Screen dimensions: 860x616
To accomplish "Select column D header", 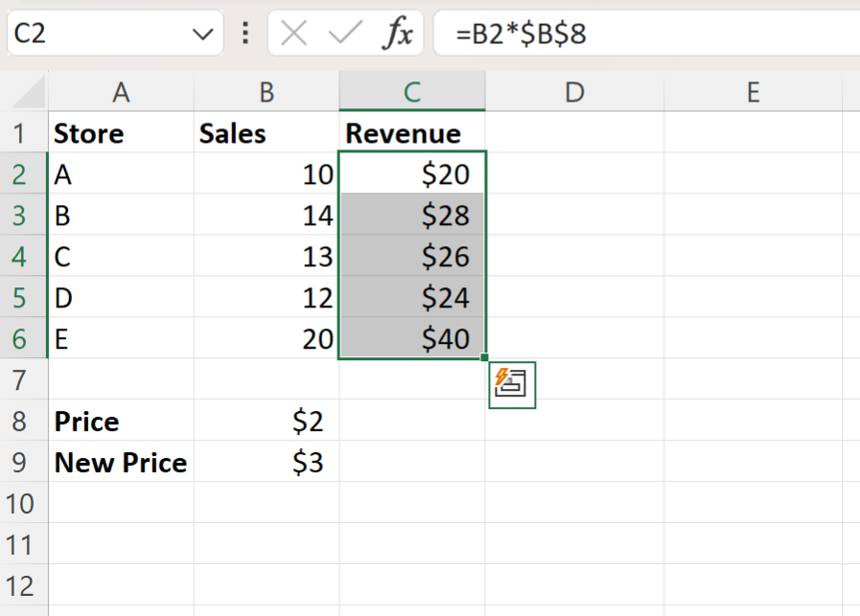I will 574,92.
